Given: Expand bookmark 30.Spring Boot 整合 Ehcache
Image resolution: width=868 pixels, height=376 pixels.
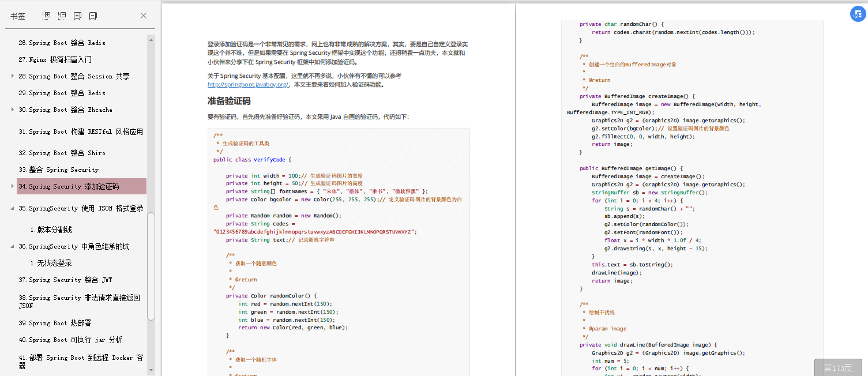Looking at the screenshot, I should pyautogui.click(x=13, y=109).
